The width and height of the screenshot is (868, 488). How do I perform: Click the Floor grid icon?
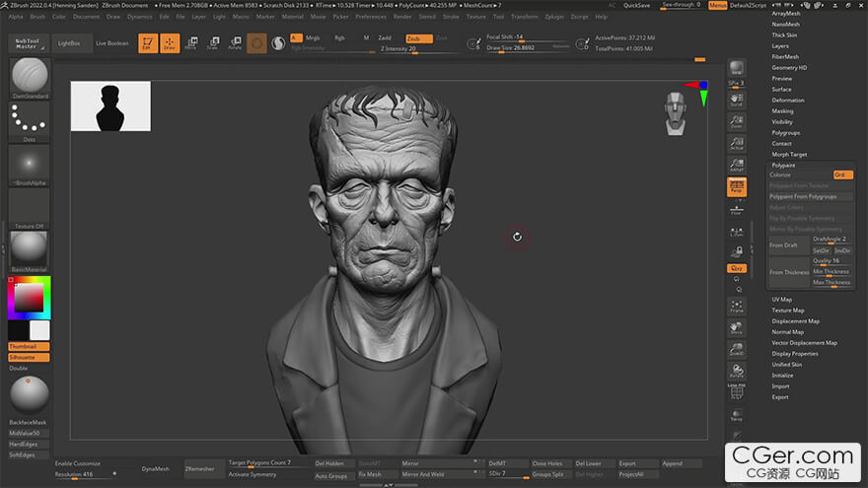pyautogui.click(x=736, y=210)
